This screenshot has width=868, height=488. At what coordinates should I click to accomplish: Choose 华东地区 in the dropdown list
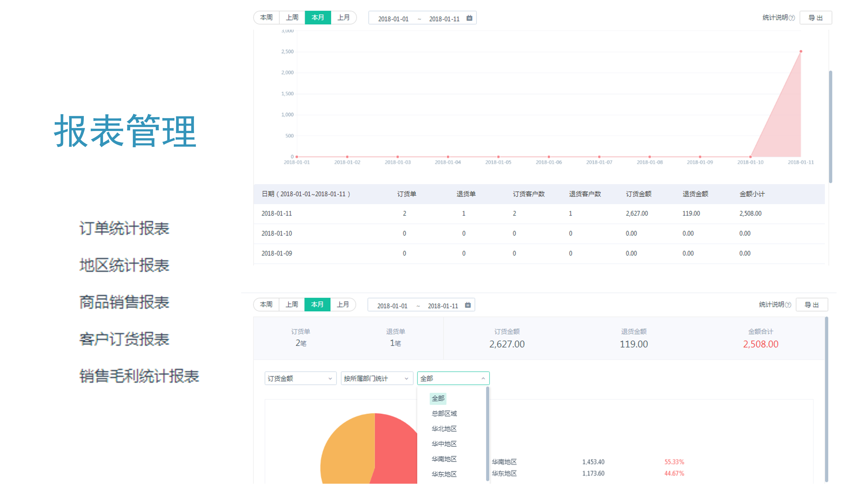[x=444, y=474]
